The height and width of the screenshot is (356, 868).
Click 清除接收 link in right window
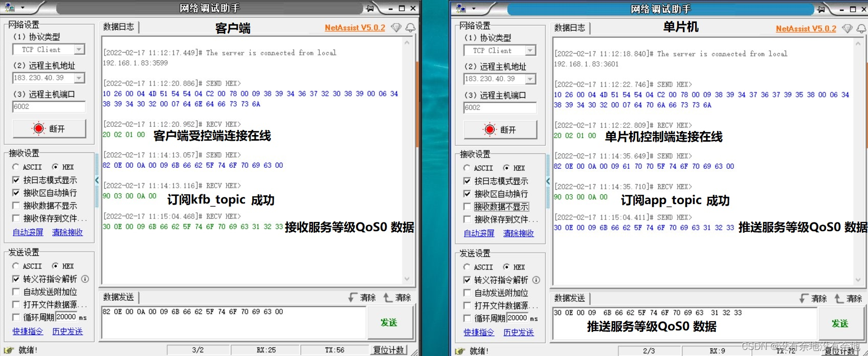pyautogui.click(x=519, y=233)
